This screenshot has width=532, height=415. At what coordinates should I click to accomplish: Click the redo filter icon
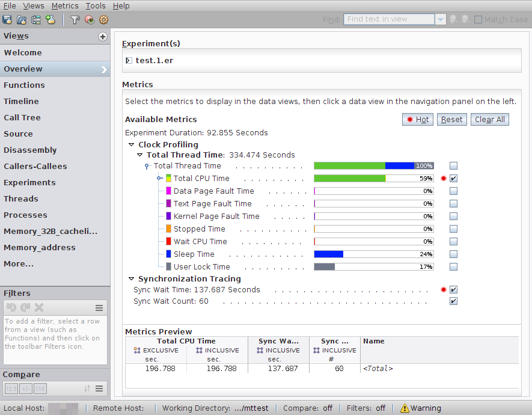25,307
